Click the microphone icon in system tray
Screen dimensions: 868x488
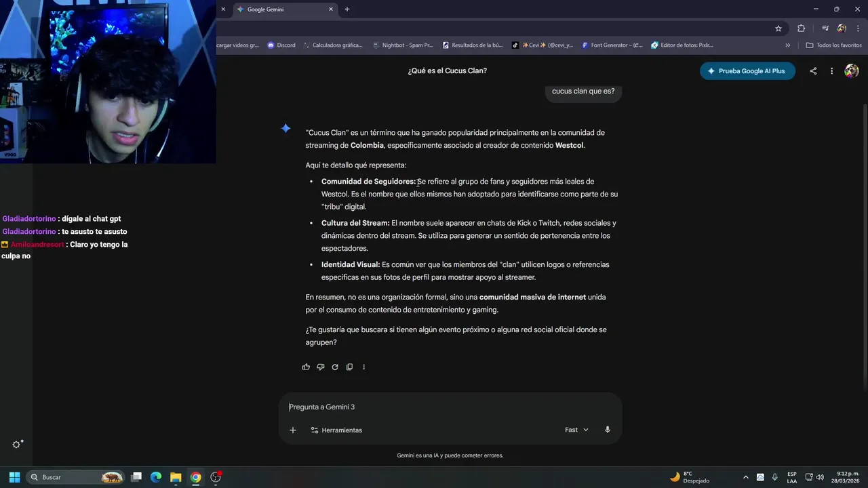tap(774, 477)
